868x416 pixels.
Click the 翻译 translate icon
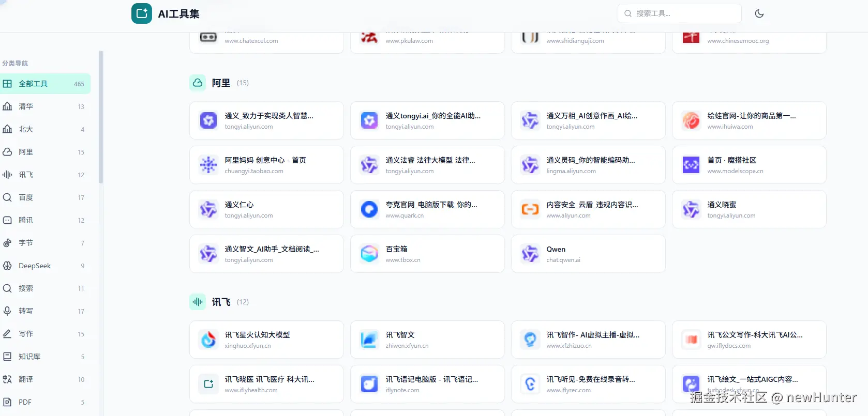coord(7,379)
